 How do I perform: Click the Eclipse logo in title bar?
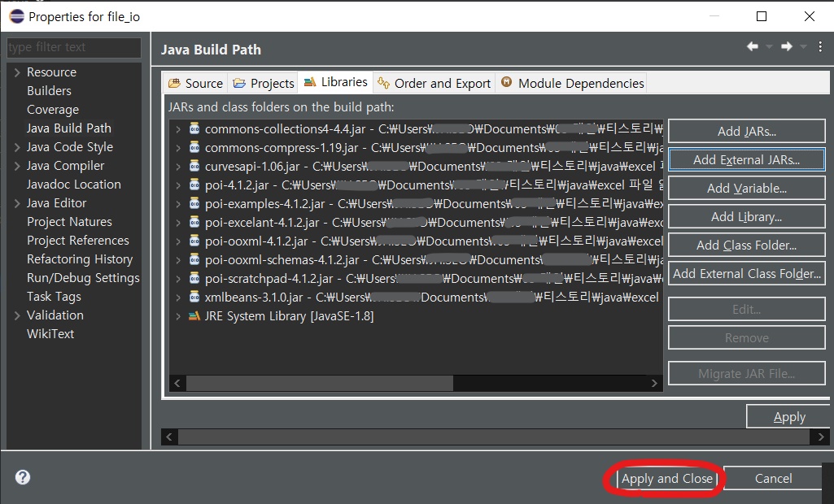pyautogui.click(x=16, y=16)
